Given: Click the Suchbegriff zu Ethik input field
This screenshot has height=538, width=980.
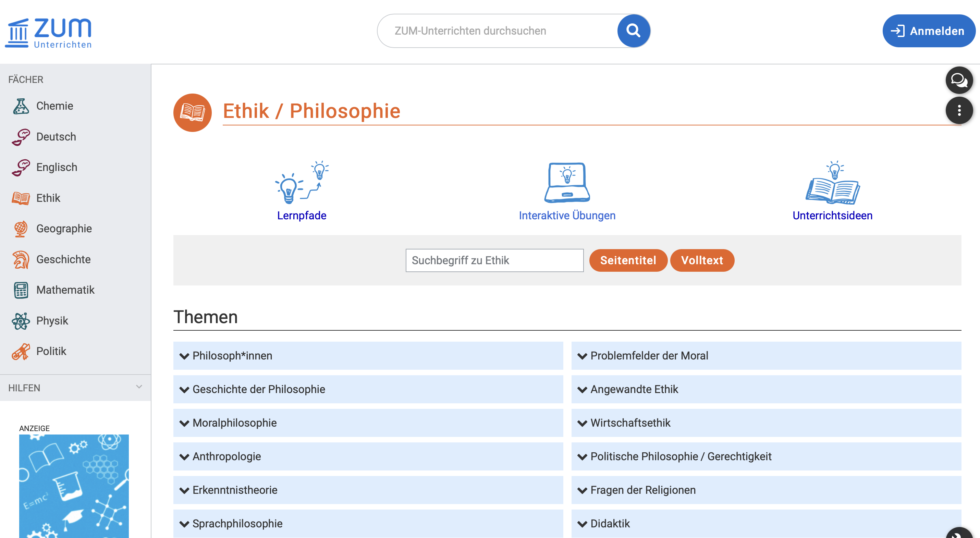Looking at the screenshot, I should pos(494,260).
